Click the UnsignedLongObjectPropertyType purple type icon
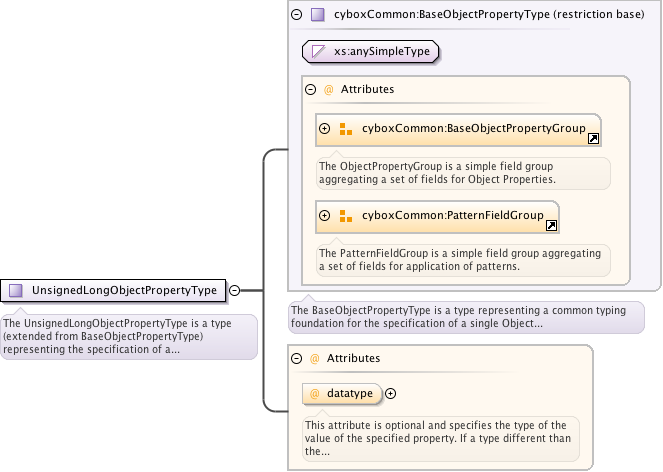This screenshot has height=472, width=663. [x=15, y=291]
